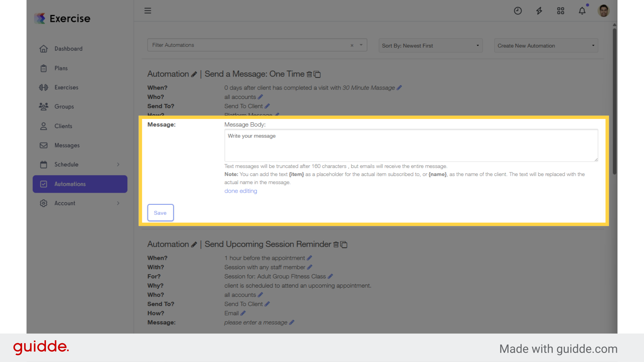The width and height of the screenshot is (644, 362).
Task: Expand the Schedule section chevron
Action: coord(118,165)
